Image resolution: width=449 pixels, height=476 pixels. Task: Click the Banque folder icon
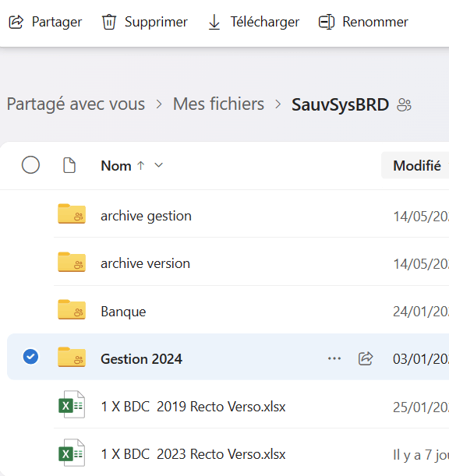[72, 309]
